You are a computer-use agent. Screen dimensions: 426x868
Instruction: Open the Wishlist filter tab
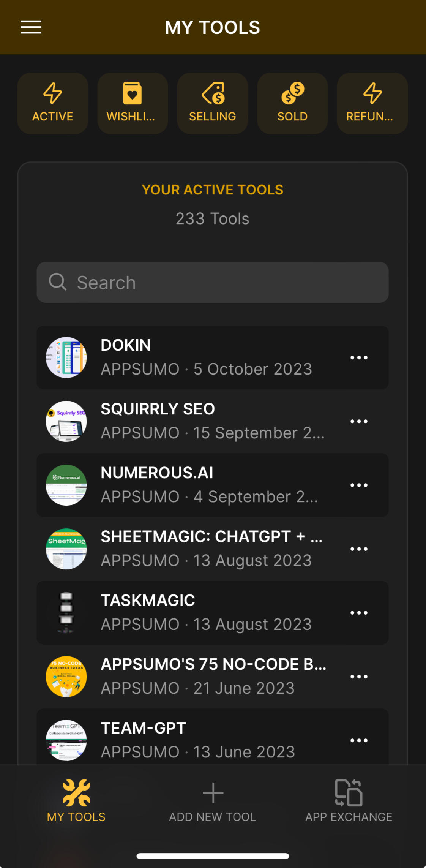[x=133, y=103]
